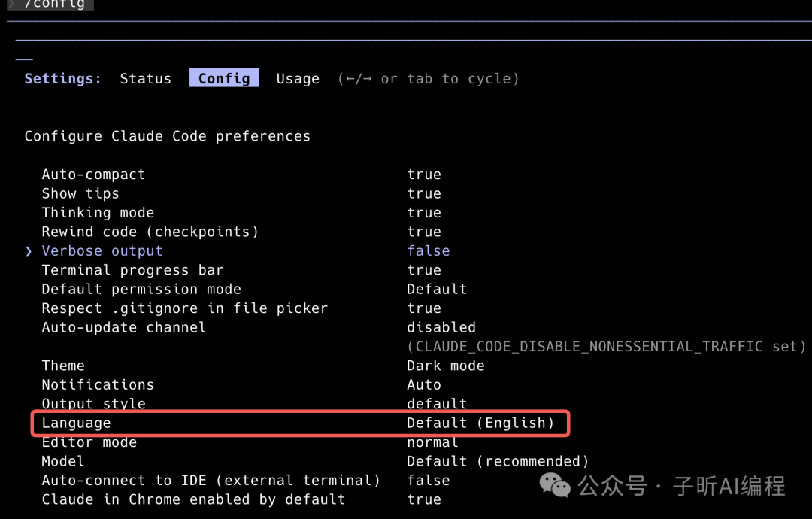This screenshot has height=519, width=812.
Task: Select the Config tab
Action: (224, 79)
